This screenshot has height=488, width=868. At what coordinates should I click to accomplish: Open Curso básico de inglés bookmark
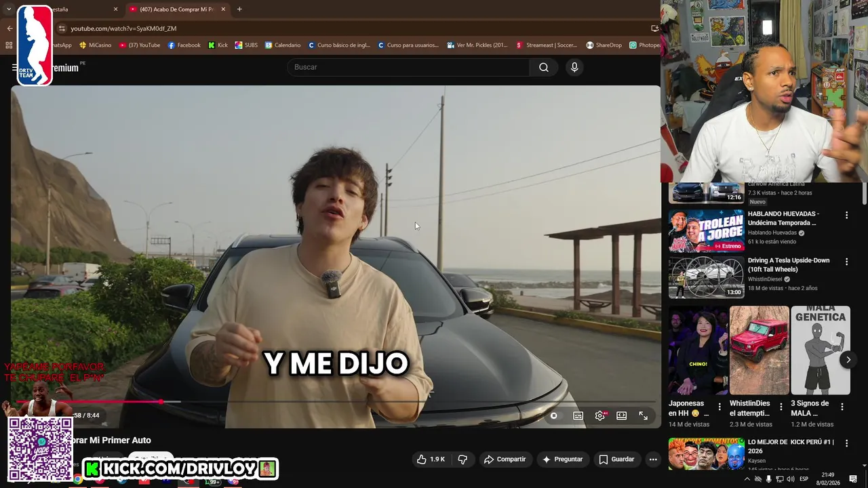coord(339,45)
